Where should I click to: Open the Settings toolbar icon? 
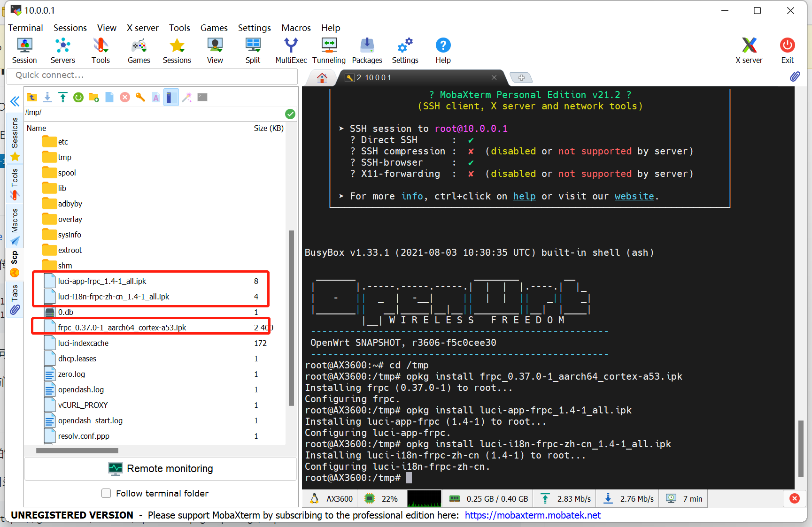405,51
